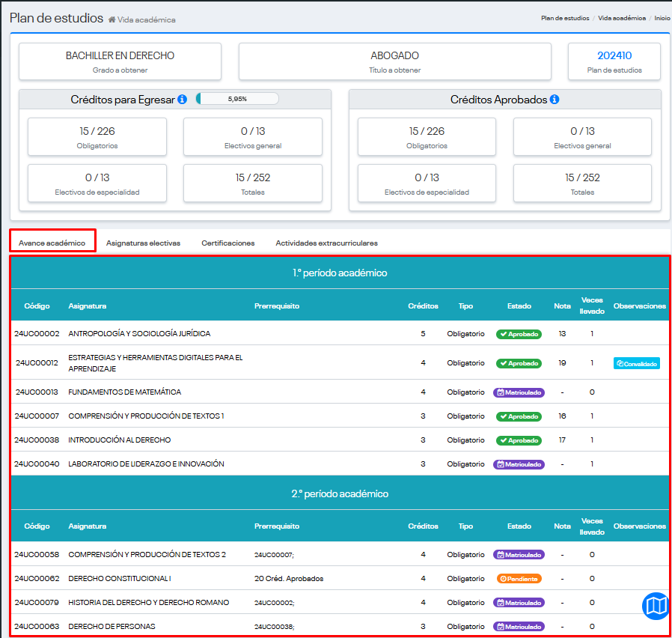Viewport: 672px width, 638px height.
Task: Click Matriculado badge for Fundamentos de Matemática
Action: coord(519,392)
